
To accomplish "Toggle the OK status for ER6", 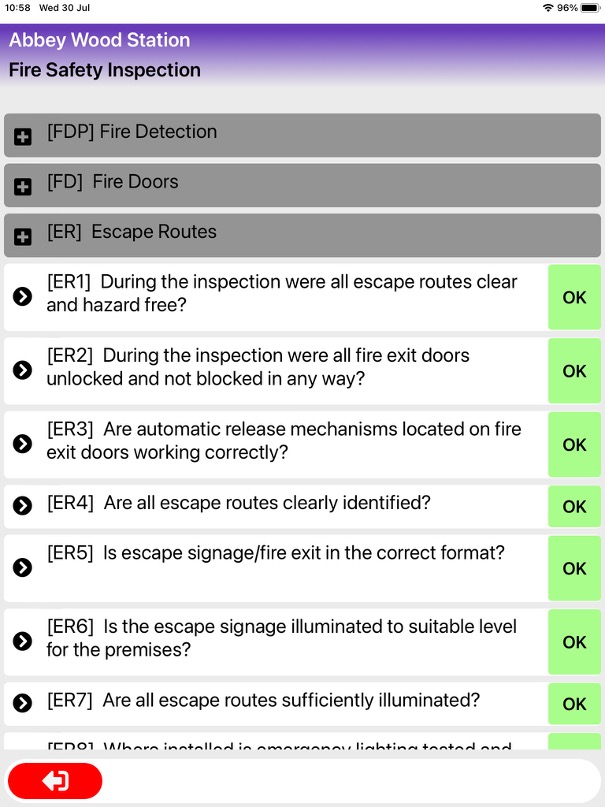I will click(x=574, y=642).
